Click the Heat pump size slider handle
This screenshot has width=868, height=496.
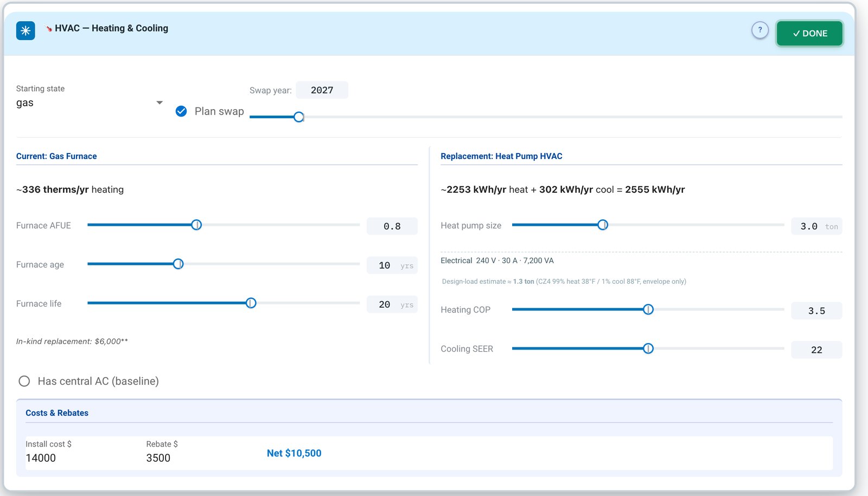(x=603, y=225)
